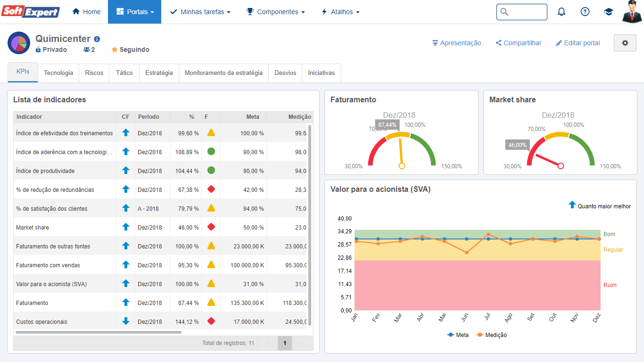Screen dimensions: 644x362
Task: Expand the Portais dropdown menu
Action: click(134, 12)
